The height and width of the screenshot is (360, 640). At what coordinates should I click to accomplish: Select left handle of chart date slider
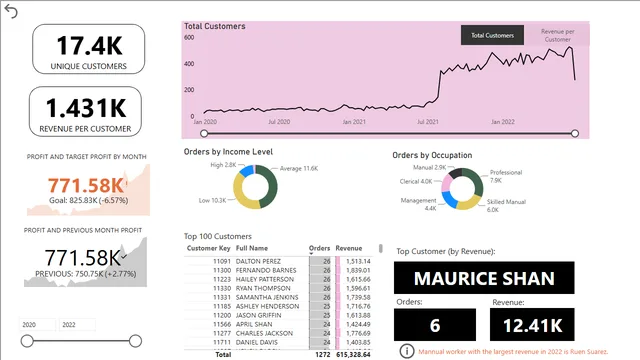(x=204, y=133)
